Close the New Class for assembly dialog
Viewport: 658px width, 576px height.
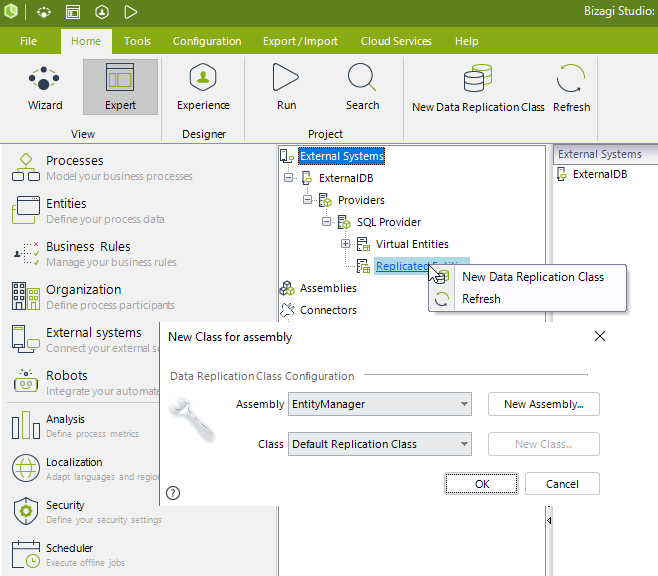(x=600, y=336)
